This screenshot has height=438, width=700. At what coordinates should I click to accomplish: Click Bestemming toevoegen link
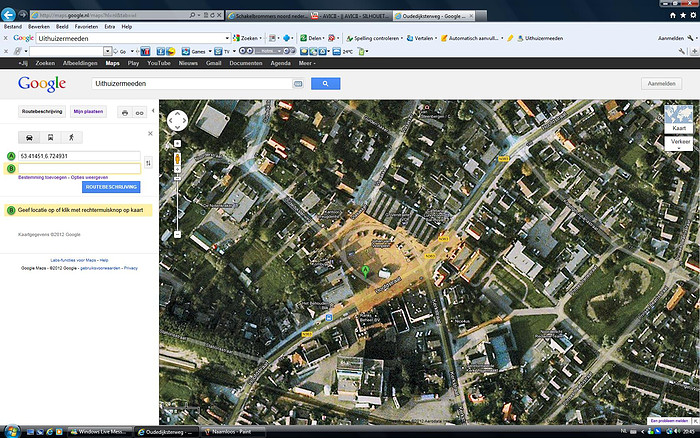pyautogui.click(x=42, y=177)
